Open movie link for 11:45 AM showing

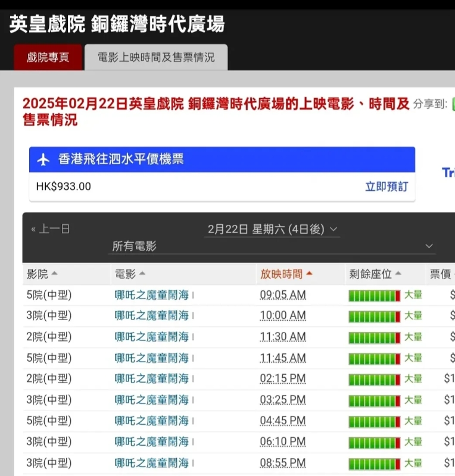pos(152,358)
